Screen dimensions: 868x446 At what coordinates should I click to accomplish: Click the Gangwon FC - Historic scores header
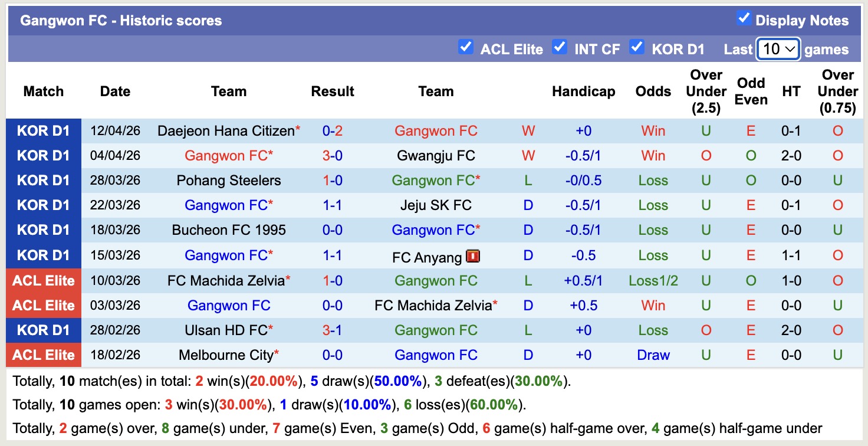[120, 20]
